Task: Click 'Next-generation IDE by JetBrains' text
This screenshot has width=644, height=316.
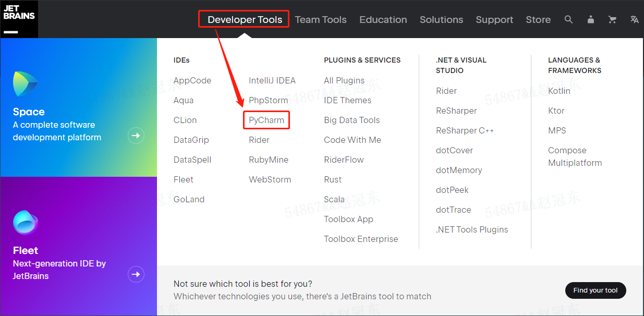Action: pos(59,270)
